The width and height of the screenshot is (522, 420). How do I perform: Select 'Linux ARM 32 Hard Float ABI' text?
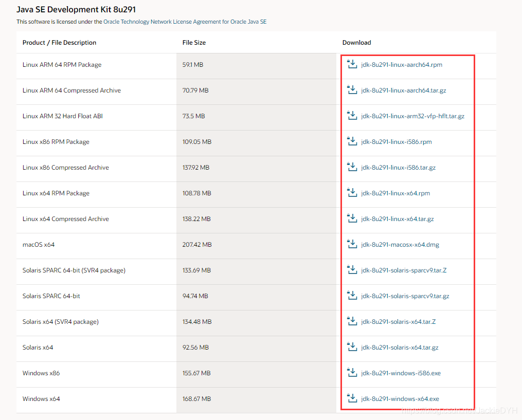(63, 116)
